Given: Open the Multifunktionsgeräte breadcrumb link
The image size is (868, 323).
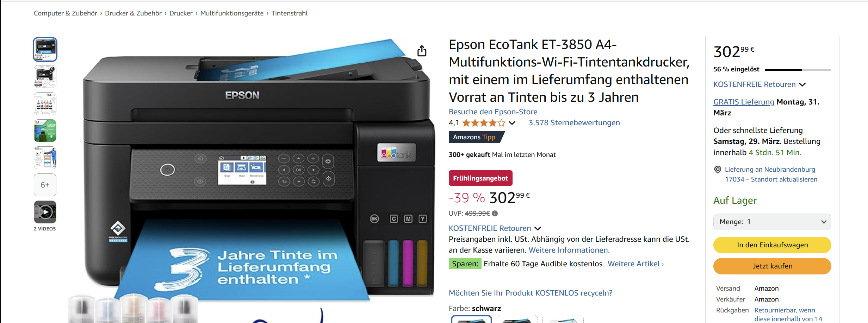Looking at the screenshot, I should (x=232, y=13).
